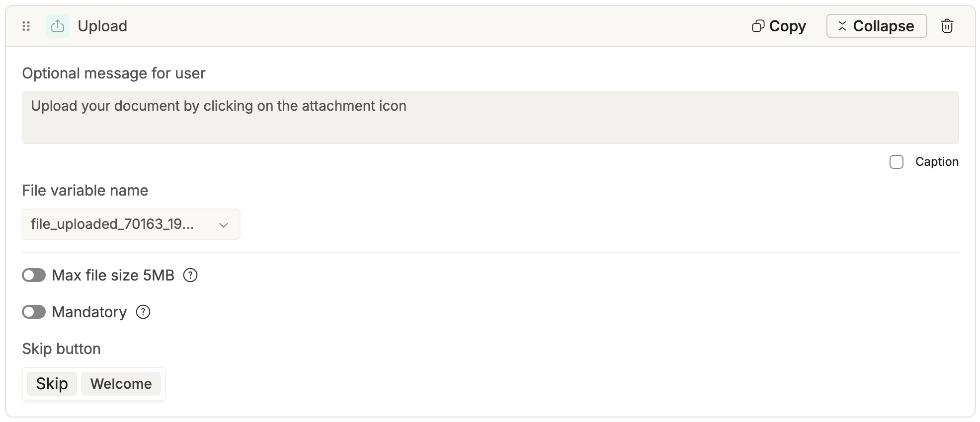Enable the Max file size 5MB toggle
980x422 pixels.
[34, 275]
